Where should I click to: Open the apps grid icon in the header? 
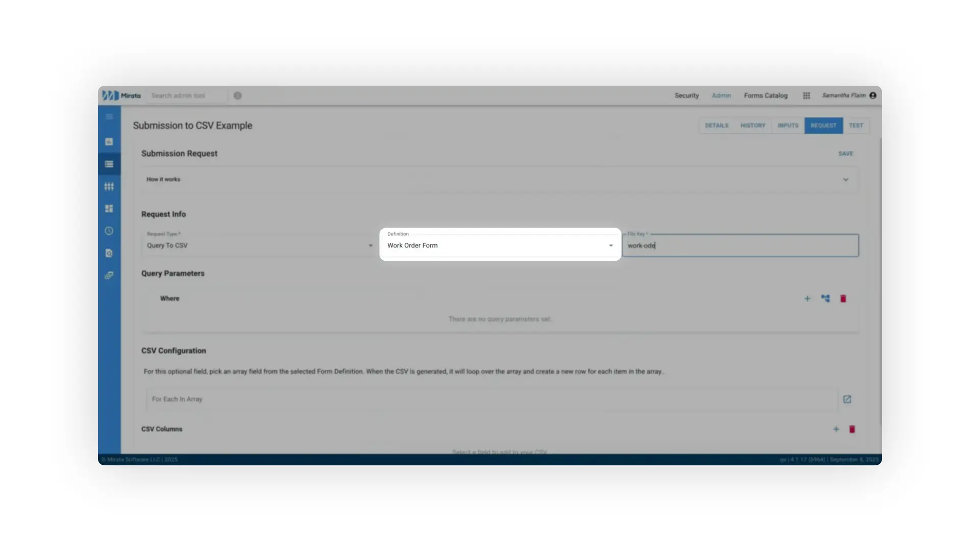coord(806,95)
